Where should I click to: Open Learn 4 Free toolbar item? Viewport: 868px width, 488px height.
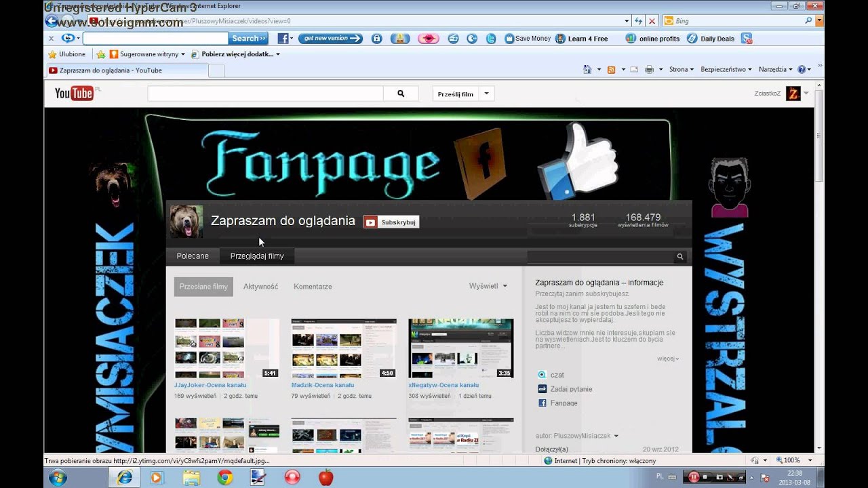(582, 39)
